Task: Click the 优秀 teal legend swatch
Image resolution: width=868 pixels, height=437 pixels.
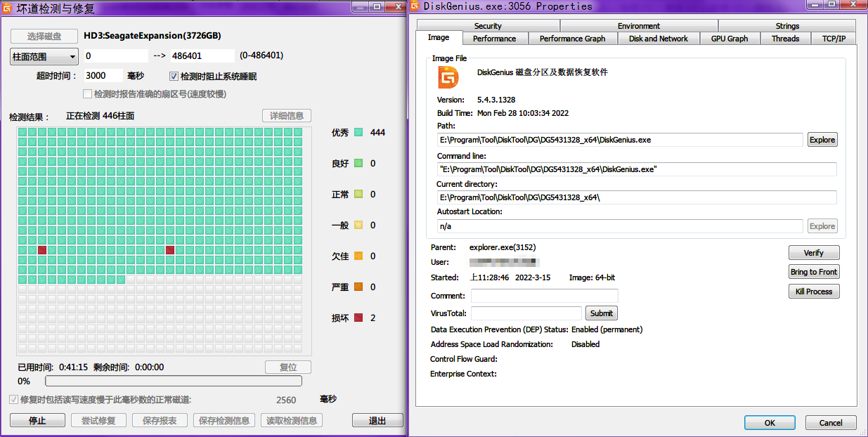Action: coord(358,132)
